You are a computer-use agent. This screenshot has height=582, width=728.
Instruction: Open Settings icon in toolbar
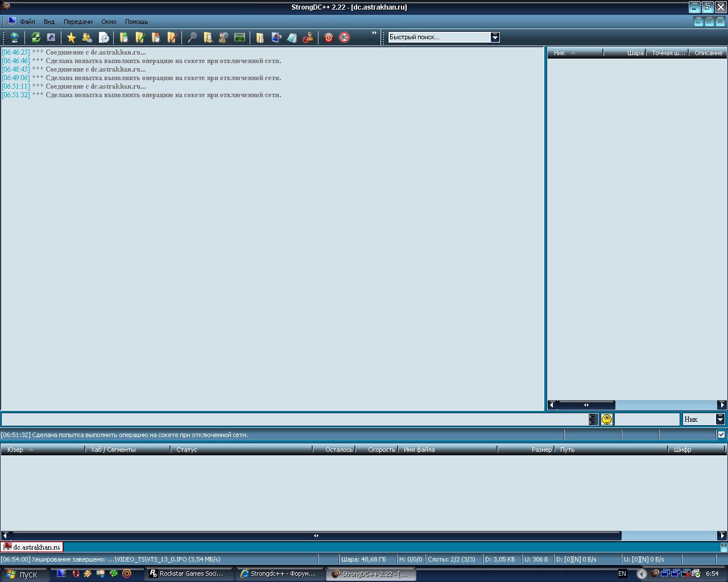276,38
